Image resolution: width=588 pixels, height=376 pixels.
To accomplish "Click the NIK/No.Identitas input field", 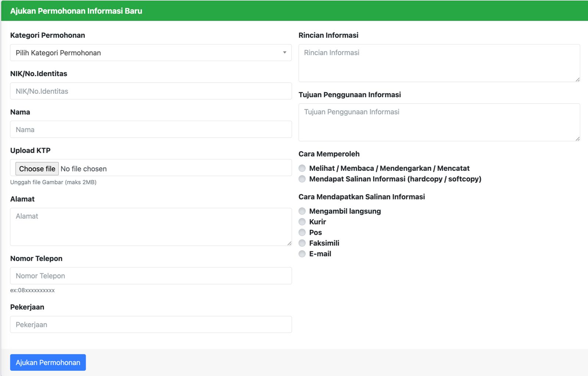I will (x=151, y=91).
